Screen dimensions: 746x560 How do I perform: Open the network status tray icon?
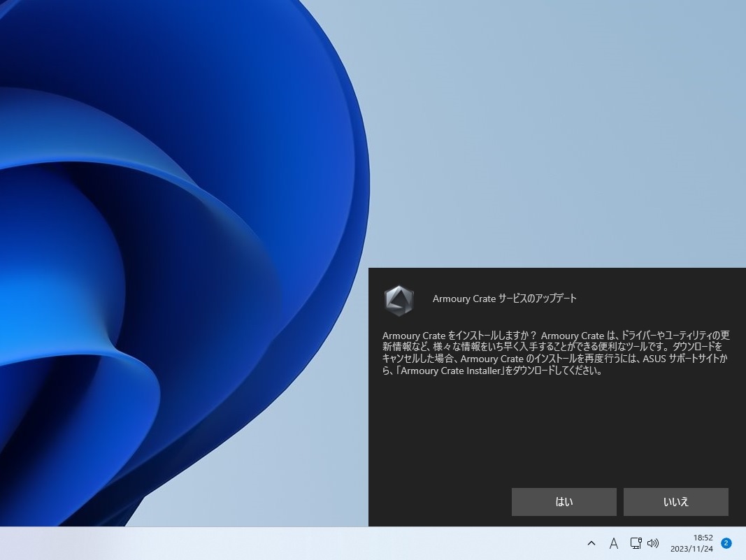click(x=636, y=543)
